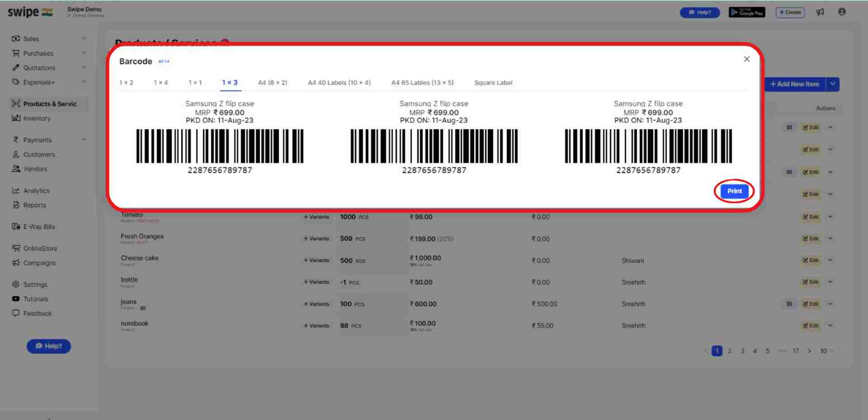
Task: Open the Square Label tab
Action: tap(493, 83)
